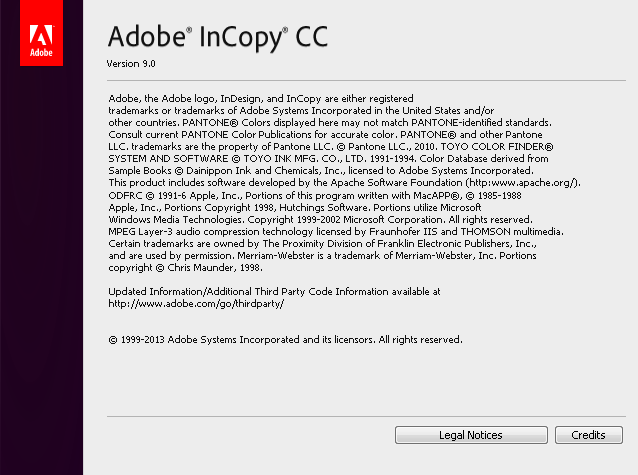
Task: Open the adobe.com/go/thirdparty URL
Action: point(196,304)
